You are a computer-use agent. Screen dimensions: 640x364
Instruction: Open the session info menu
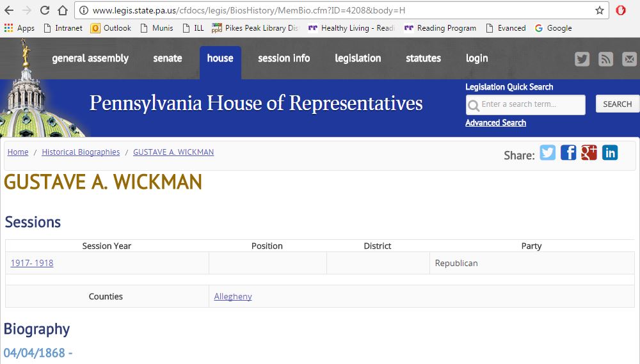click(x=284, y=58)
